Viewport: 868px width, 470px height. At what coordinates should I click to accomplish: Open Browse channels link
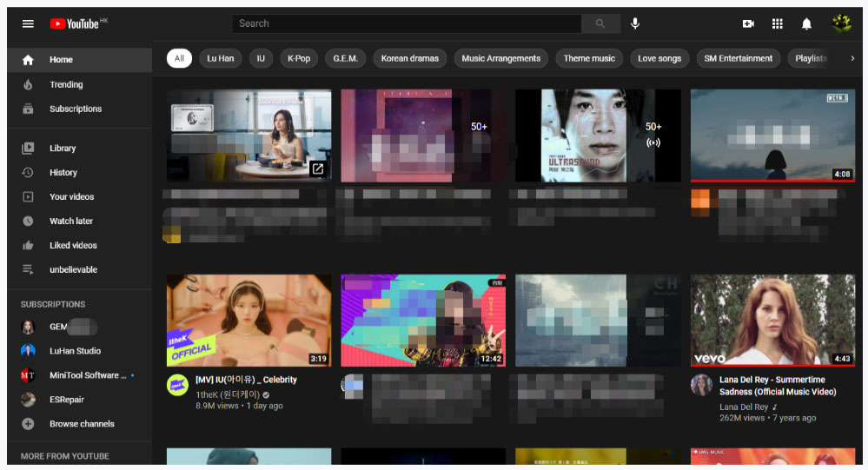pyautogui.click(x=80, y=423)
